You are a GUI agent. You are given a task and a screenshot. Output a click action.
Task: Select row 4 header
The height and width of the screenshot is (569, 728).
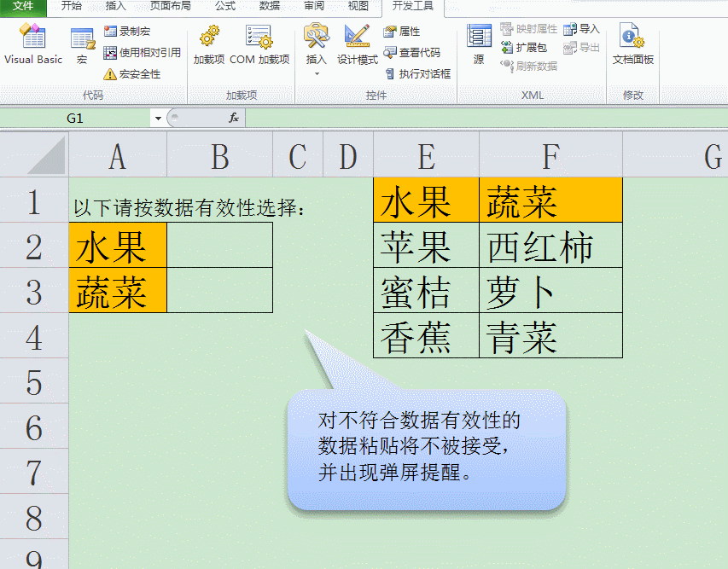coord(34,335)
